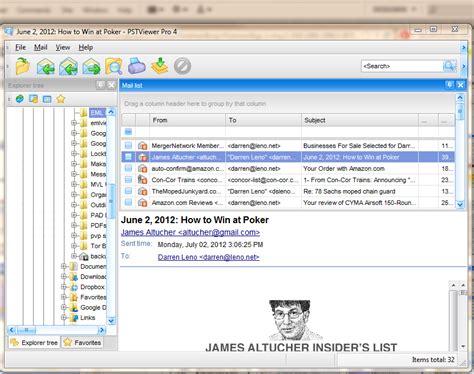Viewport: 474px width, 374px height.
Task: Sort by the From column header
Action: pyautogui.click(x=187, y=120)
